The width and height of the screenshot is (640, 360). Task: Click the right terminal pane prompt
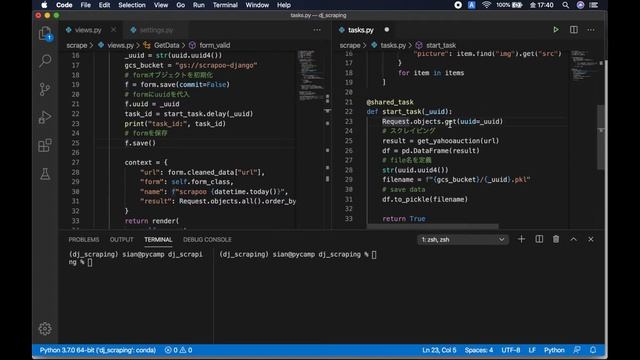click(298, 254)
